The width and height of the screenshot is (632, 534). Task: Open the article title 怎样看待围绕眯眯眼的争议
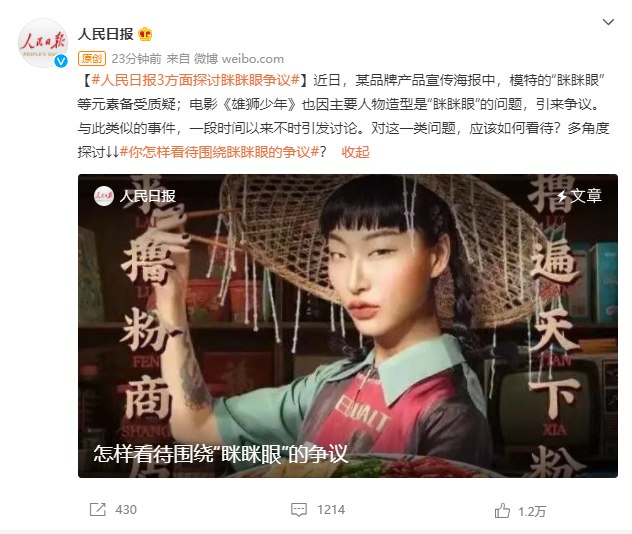(x=220, y=454)
